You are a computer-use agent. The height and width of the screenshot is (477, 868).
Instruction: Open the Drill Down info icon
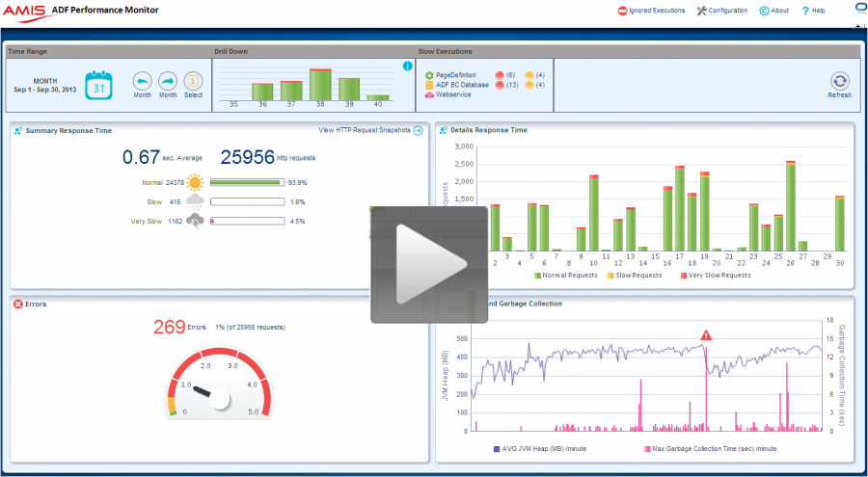click(408, 66)
